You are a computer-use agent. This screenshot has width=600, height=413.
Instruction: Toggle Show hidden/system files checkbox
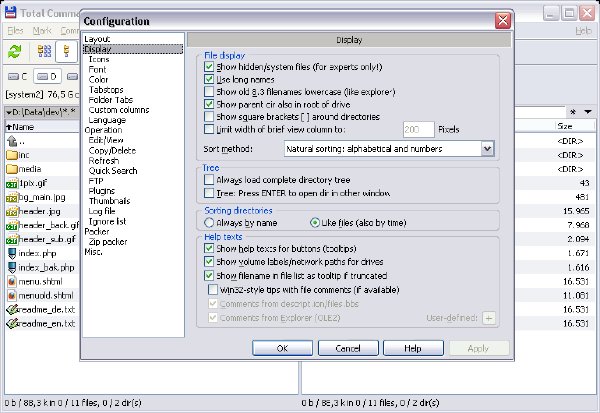[209, 67]
